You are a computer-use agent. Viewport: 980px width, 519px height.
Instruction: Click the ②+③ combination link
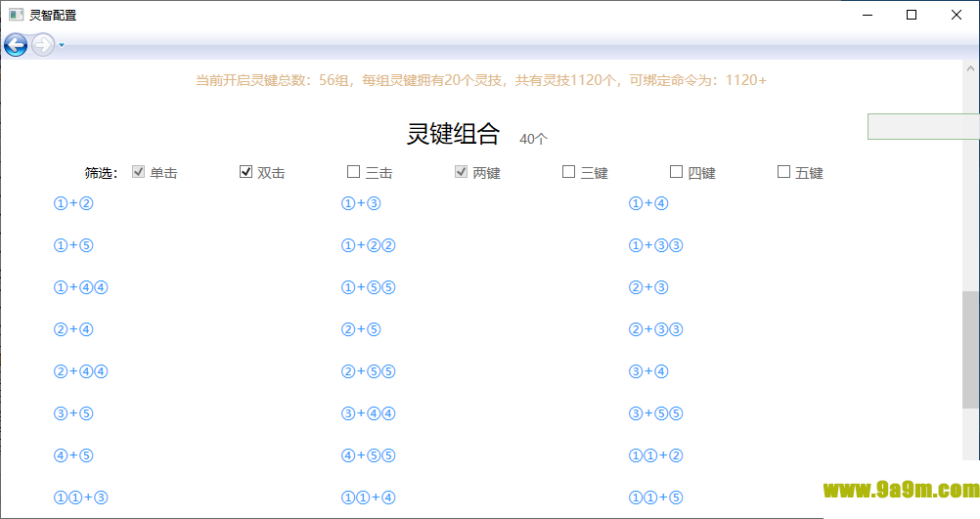click(x=648, y=287)
